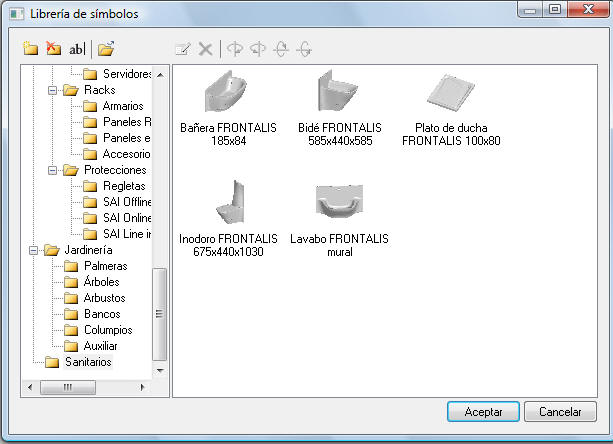Select the Plato de ducha FRONTALIS symbol
613x444 pixels.
(x=451, y=108)
